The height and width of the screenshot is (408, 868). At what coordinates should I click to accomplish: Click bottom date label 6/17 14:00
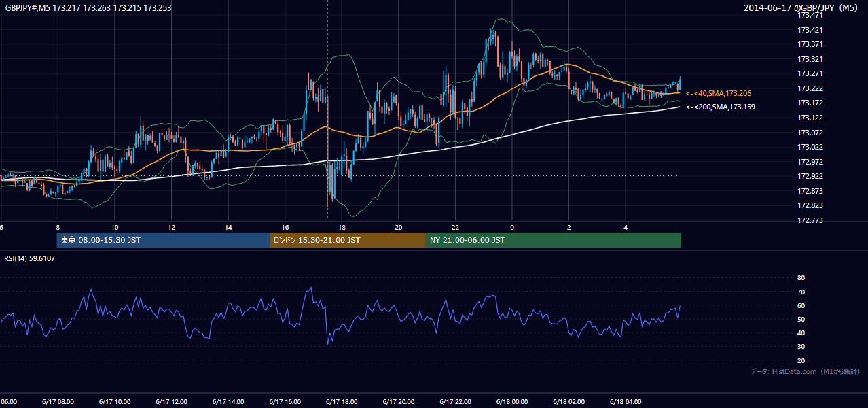(228, 402)
